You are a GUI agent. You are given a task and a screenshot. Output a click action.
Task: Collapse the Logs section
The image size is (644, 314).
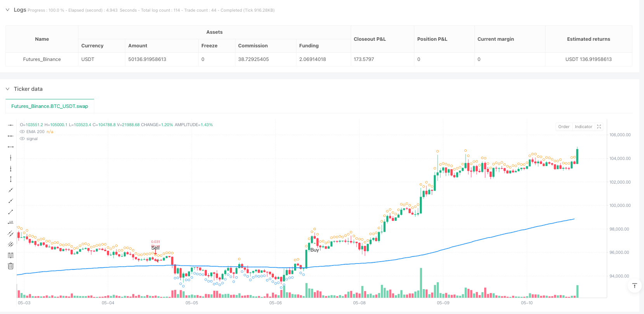[x=7, y=10]
